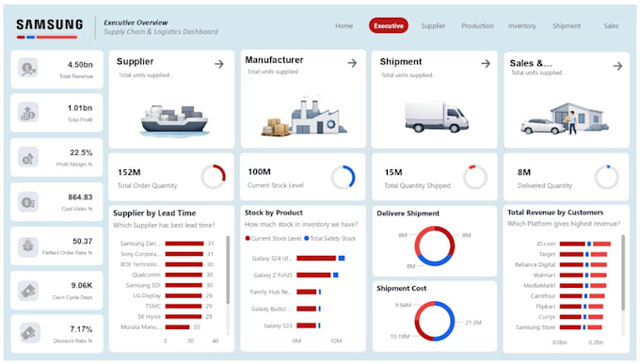Open Sales page via arrow icon
Viewport: 640px width, 364px height.
[617, 66]
